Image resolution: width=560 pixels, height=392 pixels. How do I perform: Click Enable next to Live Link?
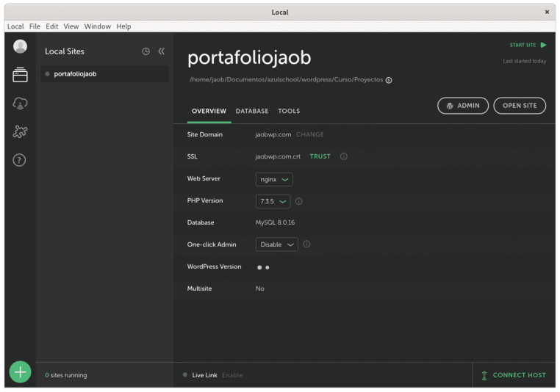click(232, 375)
